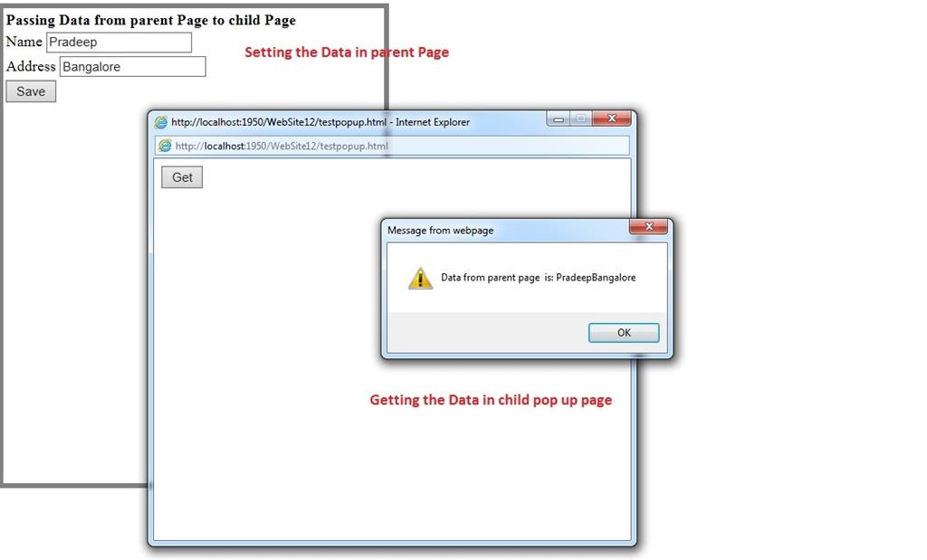Dismiss the alert by clicking OK
The image size is (927, 560).
pyautogui.click(x=623, y=332)
